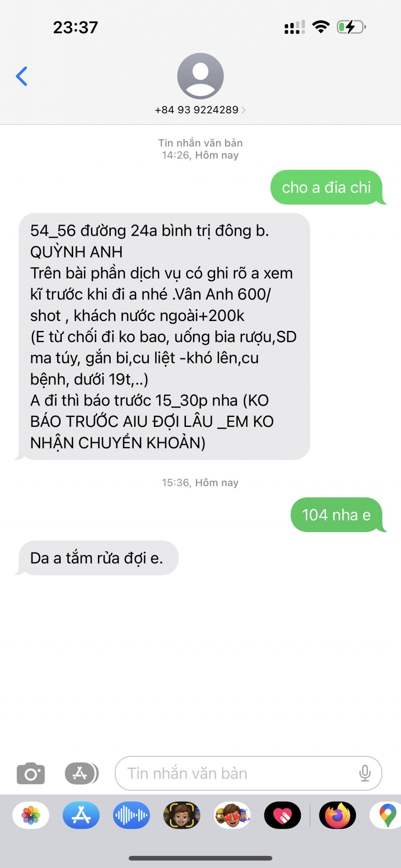The height and width of the screenshot is (868, 401).
Task: Open the camera icon
Action: (x=31, y=773)
